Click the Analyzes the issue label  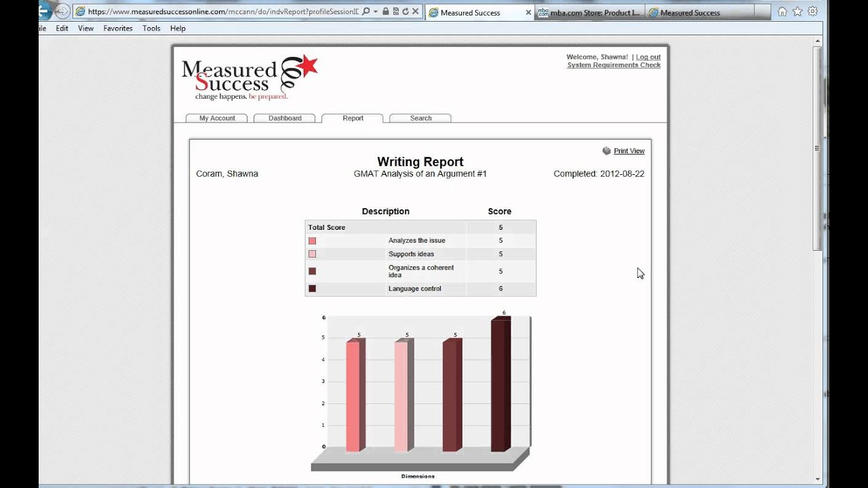[x=417, y=241]
